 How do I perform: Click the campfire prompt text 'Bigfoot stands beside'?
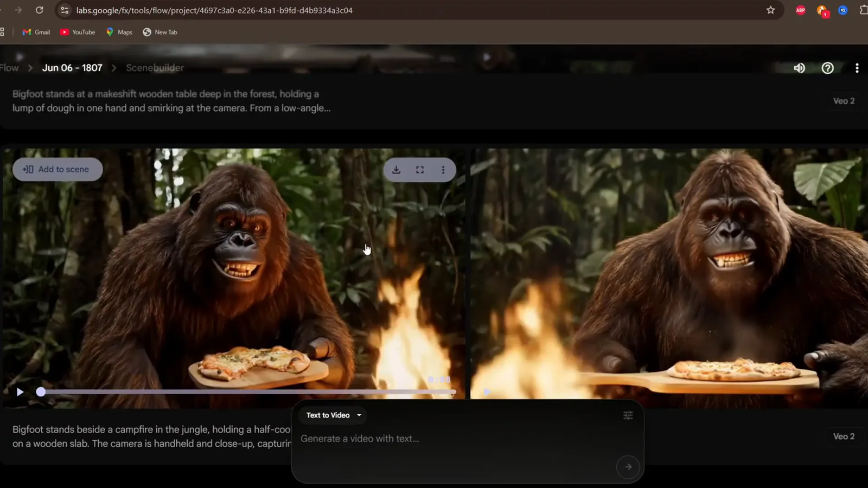tap(152, 436)
